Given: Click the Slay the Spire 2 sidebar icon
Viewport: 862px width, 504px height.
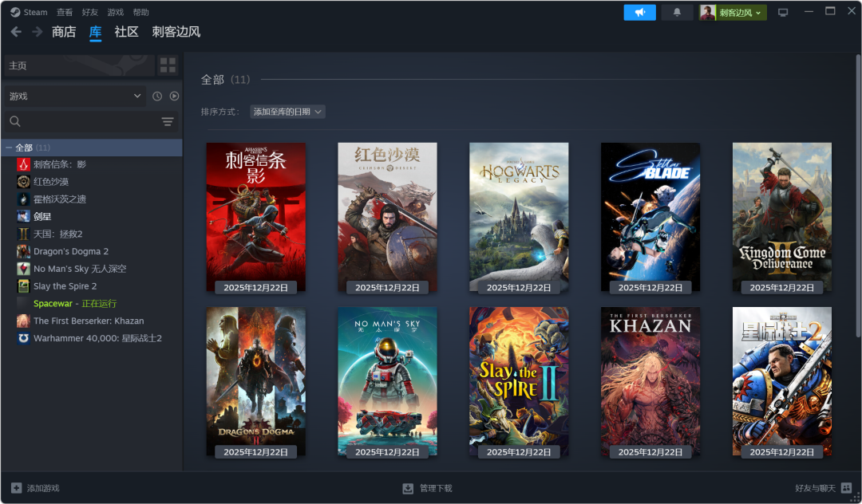Looking at the screenshot, I should pyautogui.click(x=23, y=286).
